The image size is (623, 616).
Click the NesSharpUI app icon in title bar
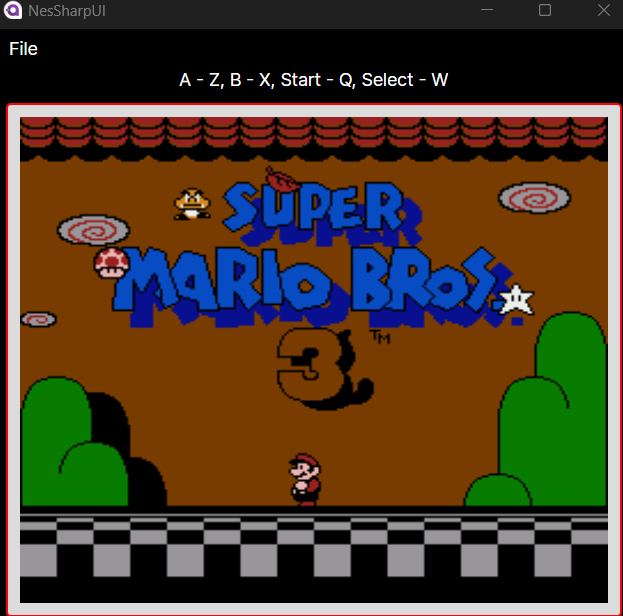pyautogui.click(x=12, y=10)
